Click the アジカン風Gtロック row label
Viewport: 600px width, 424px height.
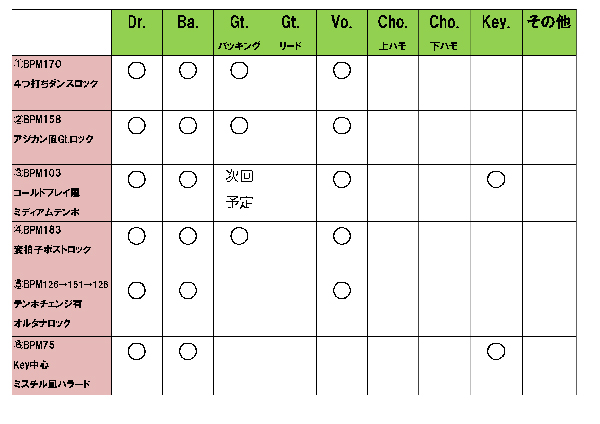(x=56, y=137)
